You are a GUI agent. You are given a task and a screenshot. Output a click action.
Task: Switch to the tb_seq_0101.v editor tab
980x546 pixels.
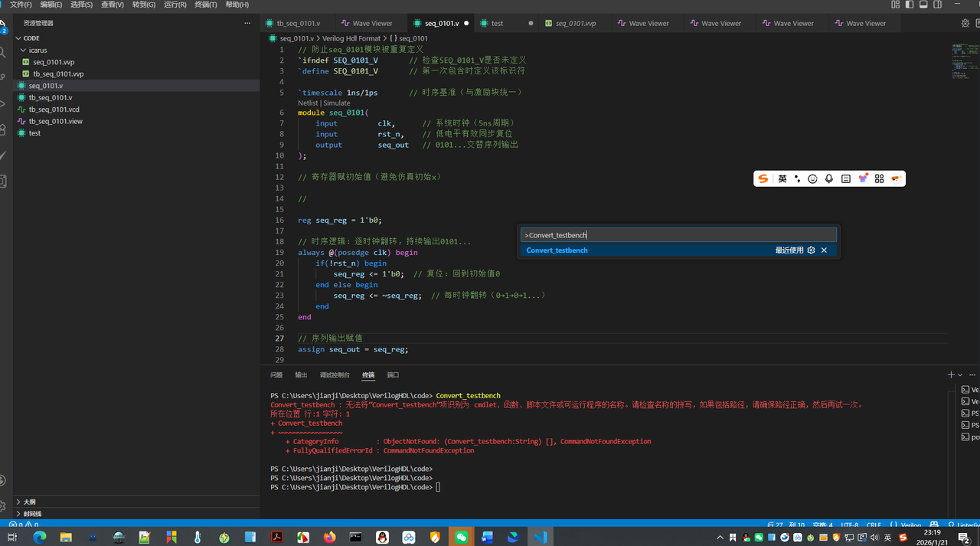pos(299,23)
